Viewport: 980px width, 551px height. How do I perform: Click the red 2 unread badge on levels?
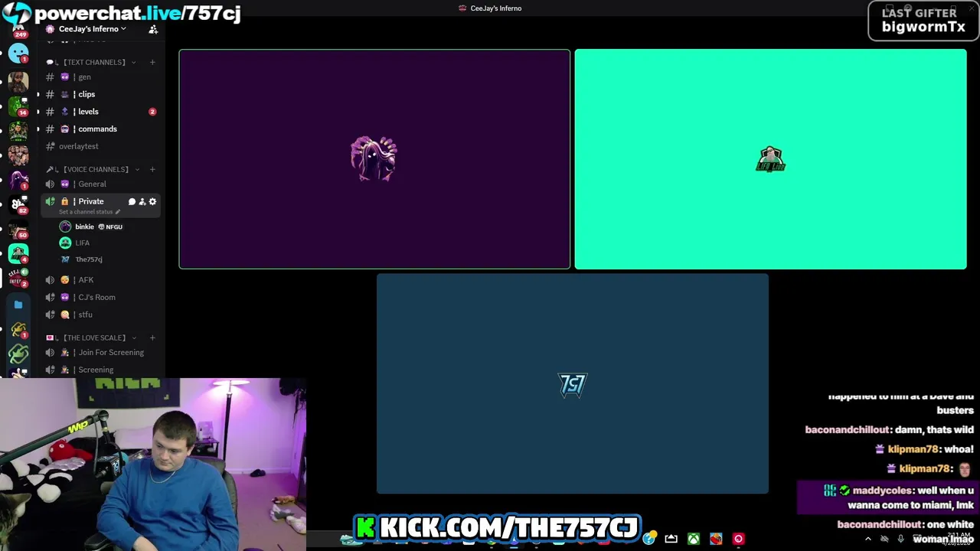[152, 112]
